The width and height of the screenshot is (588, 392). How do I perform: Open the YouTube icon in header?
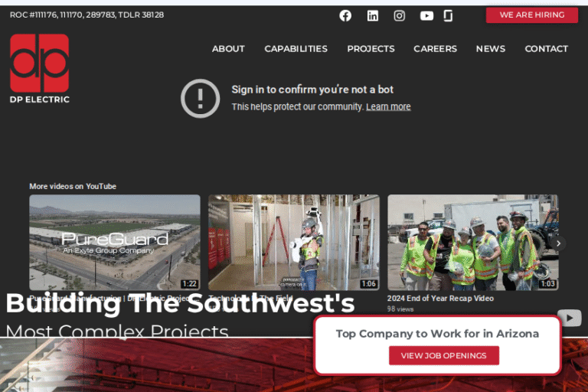426,15
